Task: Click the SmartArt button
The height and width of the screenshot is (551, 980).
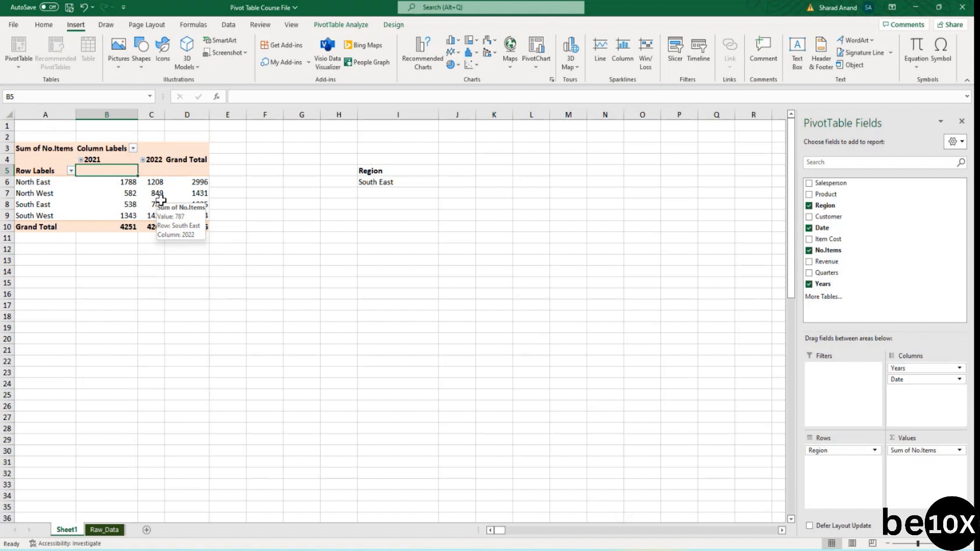Action: tap(219, 40)
